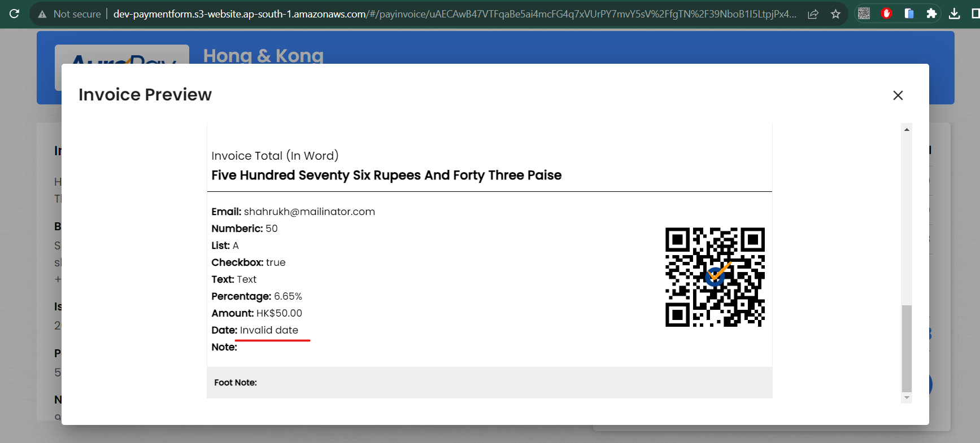Screen dimensions: 980x443
Task: Click the invoice QR code image
Action: coord(715,277)
